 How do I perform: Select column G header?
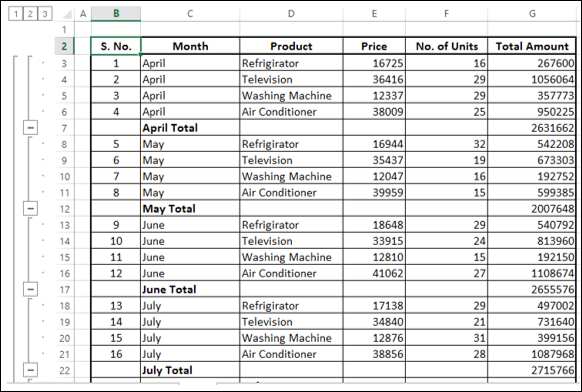coord(532,14)
